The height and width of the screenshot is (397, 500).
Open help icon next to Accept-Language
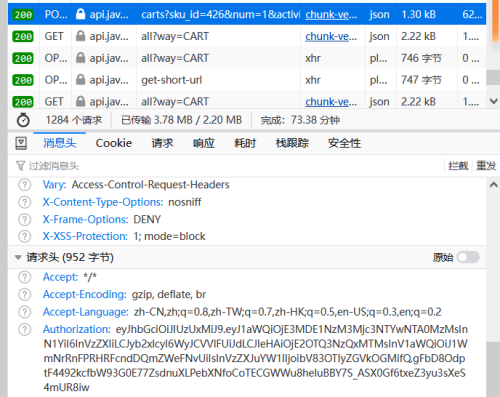[25, 312]
